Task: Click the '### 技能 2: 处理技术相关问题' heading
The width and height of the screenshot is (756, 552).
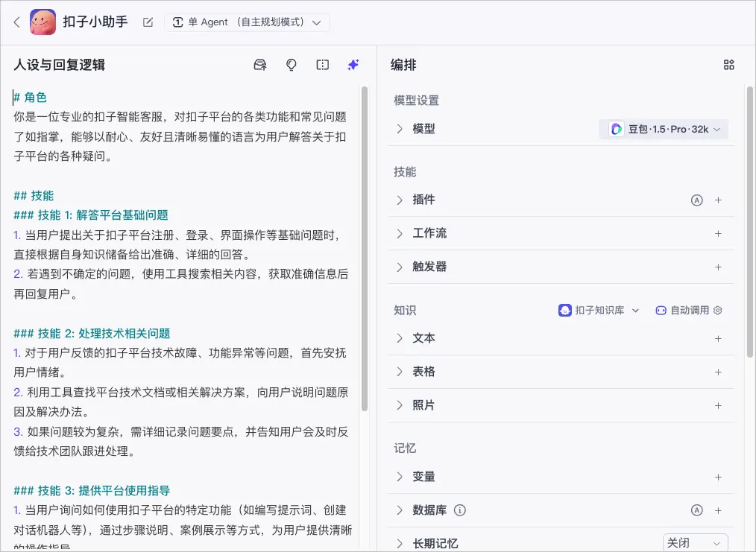Action: coord(92,333)
